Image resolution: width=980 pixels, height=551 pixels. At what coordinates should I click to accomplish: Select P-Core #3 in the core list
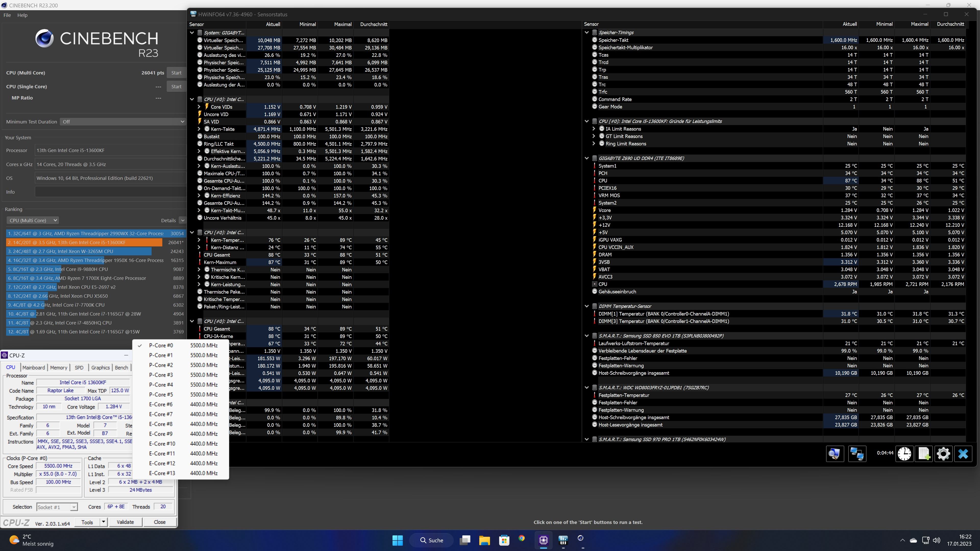pyautogui.click(x=181, y=375)
